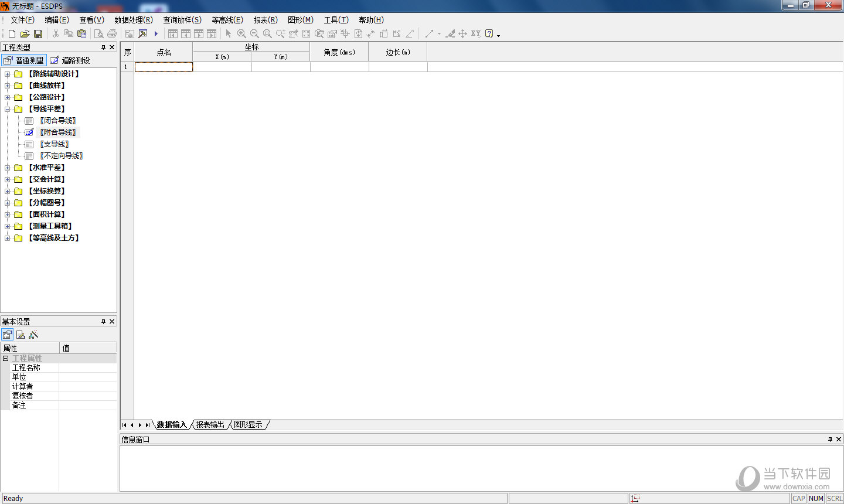
Task: Collapse the 【导线平差】 tree folder
Action: (x=7, y=109)
